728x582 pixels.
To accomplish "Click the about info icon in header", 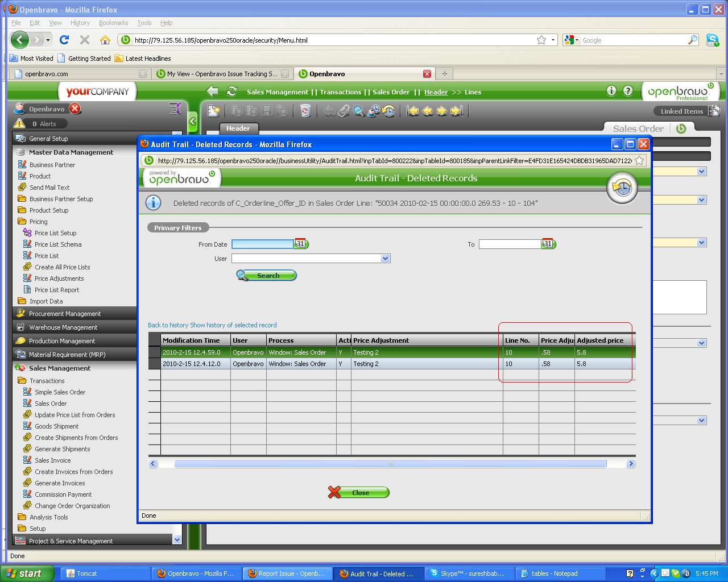I will pyautogui.click(x=611, y=91).
